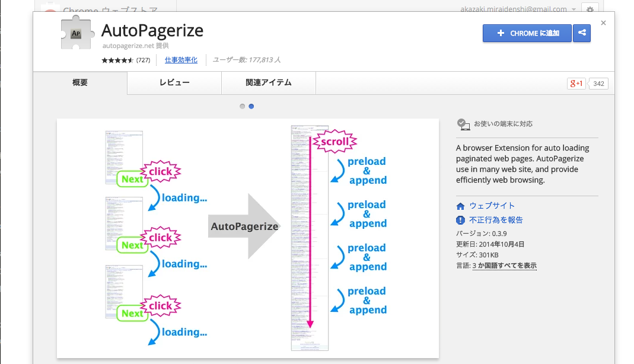The image size is (634, 364).
Task: Click the star rating icons
Action: coord(117,60)
